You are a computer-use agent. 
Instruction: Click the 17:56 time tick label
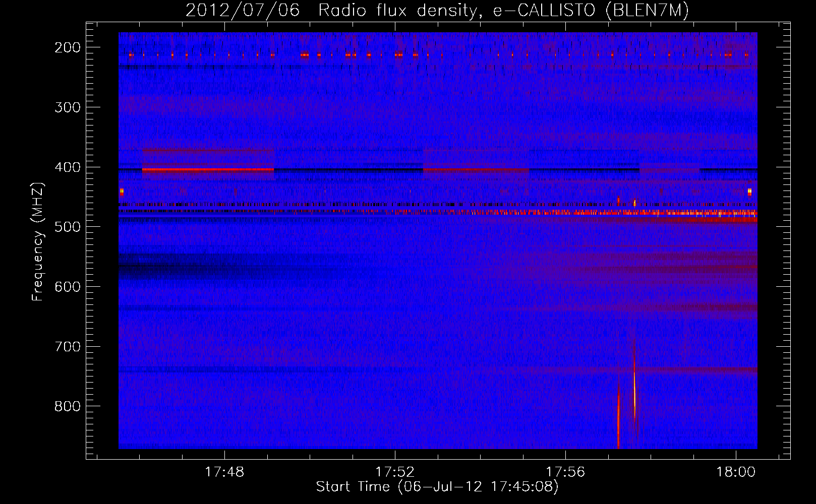click(565, 472)
